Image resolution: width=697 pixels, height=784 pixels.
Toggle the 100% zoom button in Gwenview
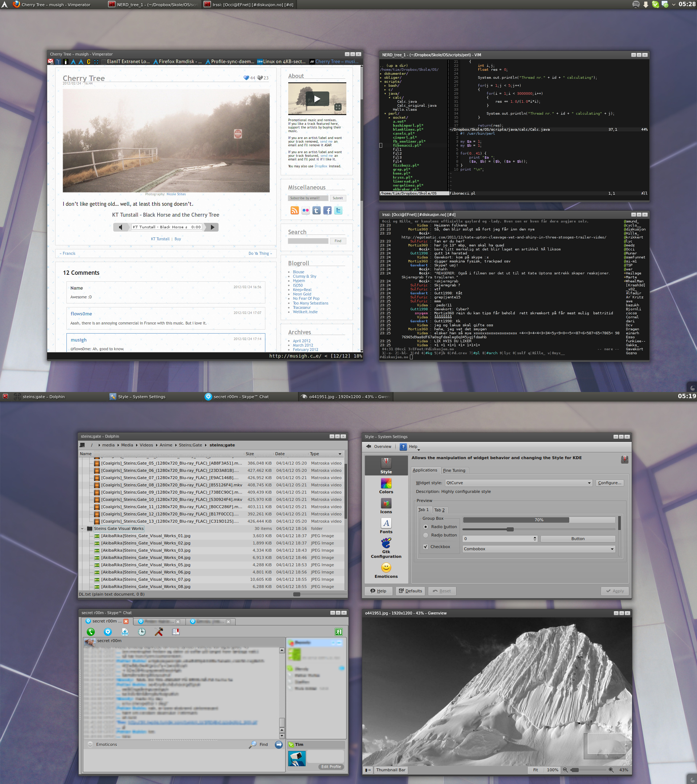click(553, 770)
